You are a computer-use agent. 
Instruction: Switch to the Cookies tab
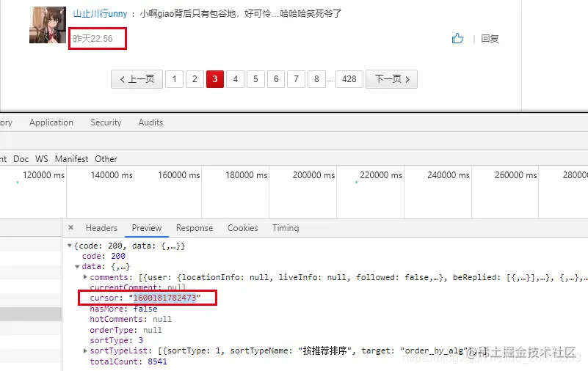point(243,228)
